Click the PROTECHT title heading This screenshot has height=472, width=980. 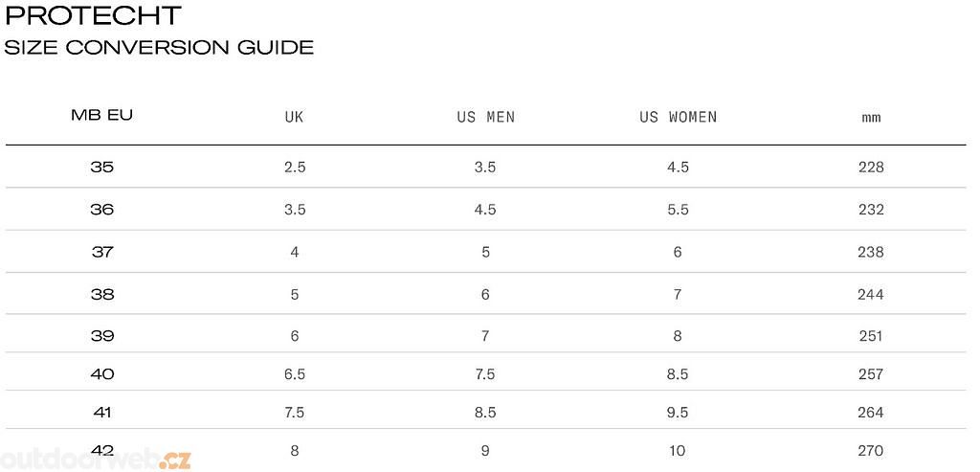click(93, 15)
